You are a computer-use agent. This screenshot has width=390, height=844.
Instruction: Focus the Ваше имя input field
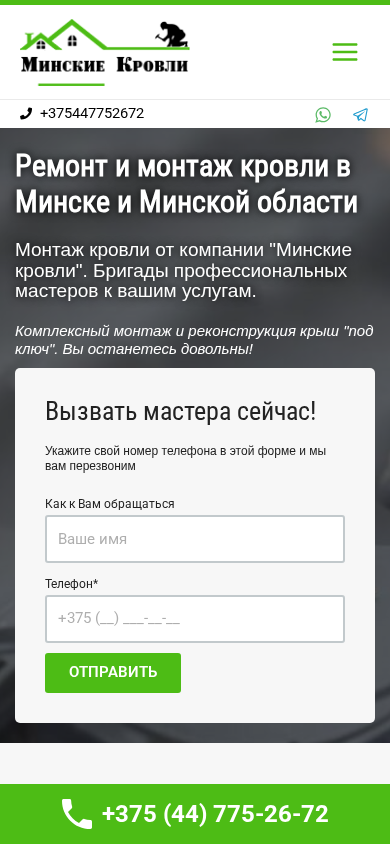[x=195, y=539]
